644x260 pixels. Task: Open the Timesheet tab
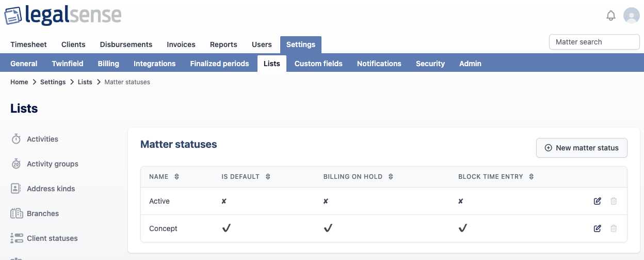[x=28, y=44]
